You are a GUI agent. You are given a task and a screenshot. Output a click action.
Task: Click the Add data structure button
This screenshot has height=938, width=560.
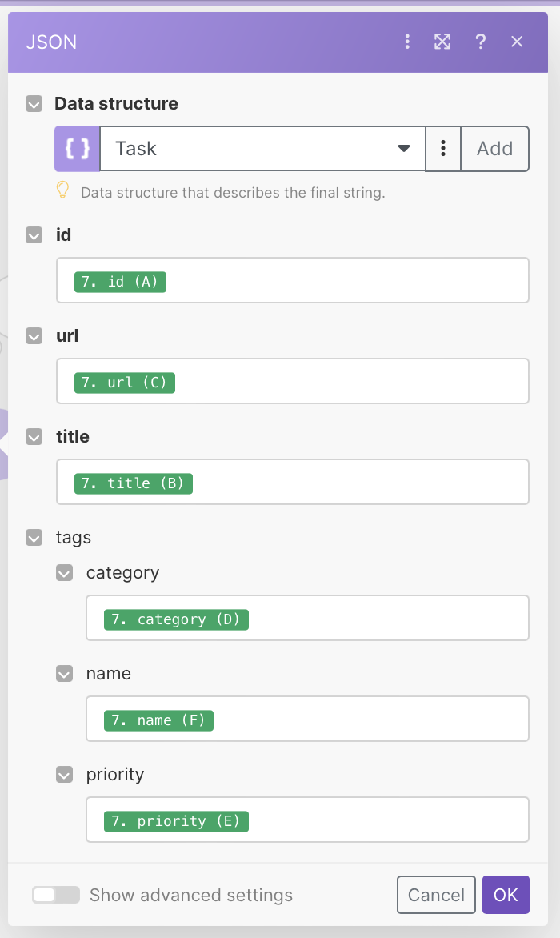point(495,148)
